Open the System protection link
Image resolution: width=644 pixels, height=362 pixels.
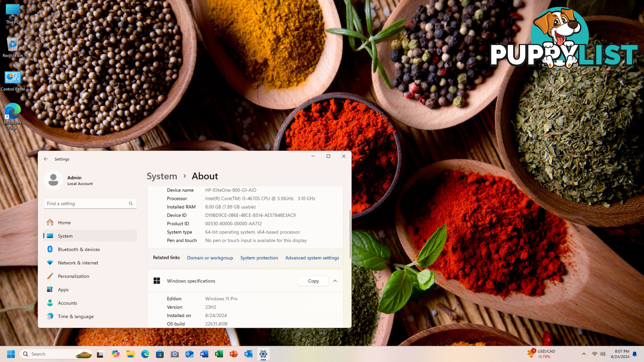point(259,258)
